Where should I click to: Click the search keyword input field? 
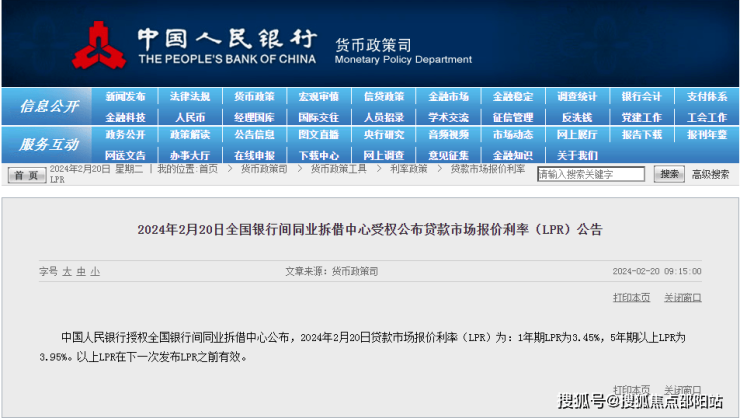click(x=592, y=174)
